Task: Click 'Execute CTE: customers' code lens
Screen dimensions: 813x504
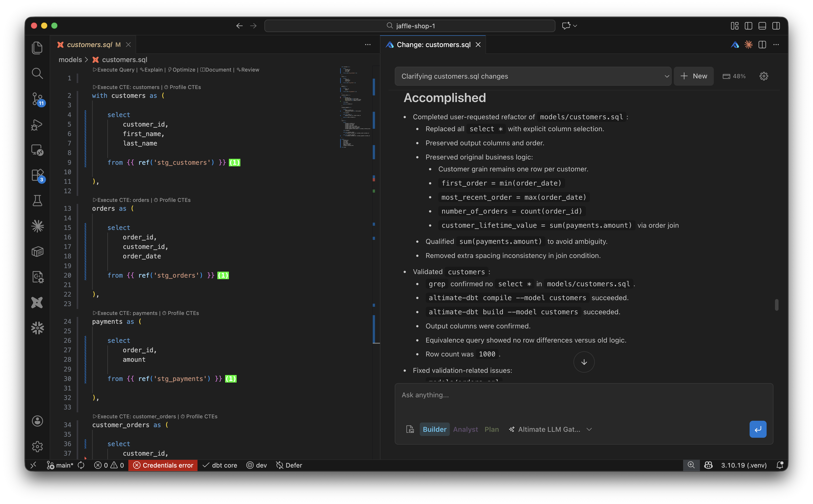Action: (126, 87)
